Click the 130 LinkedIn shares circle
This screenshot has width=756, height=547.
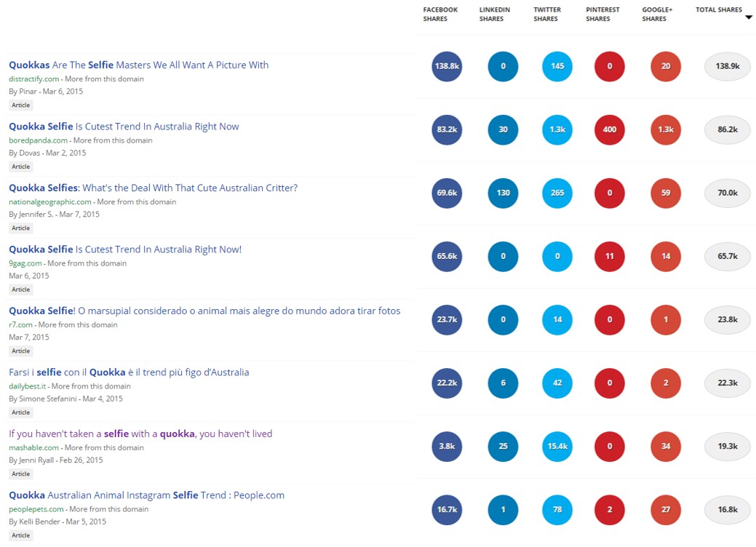click(503, 193)
